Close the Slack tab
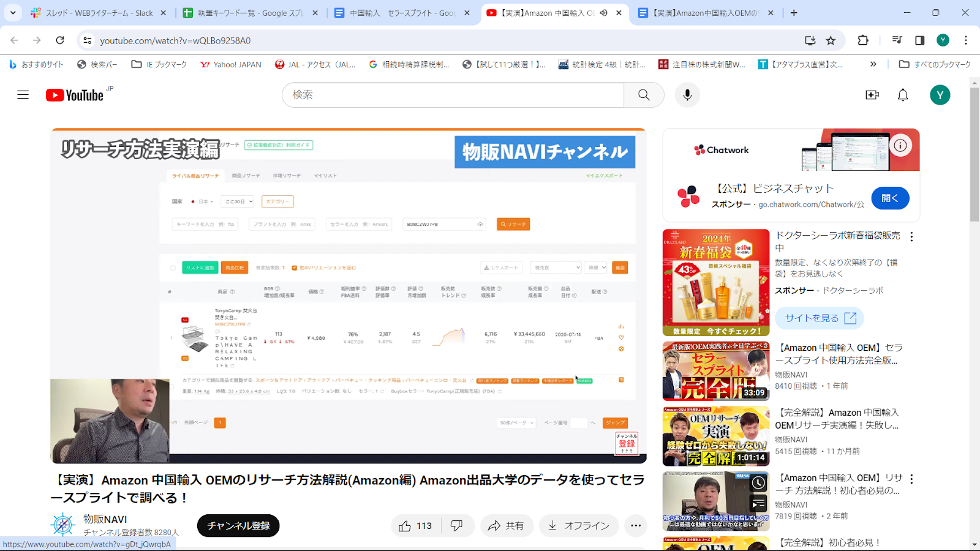980x551 pixels. [163, 13]
